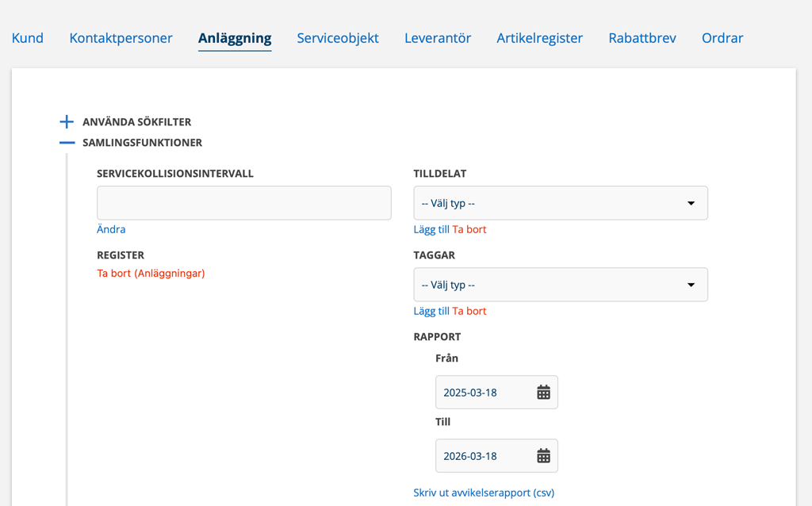Focus the Servicekollisionsintervall input field
Image resolution: width=812 pixels, height=506 pixels.
(x=243, y=203)
